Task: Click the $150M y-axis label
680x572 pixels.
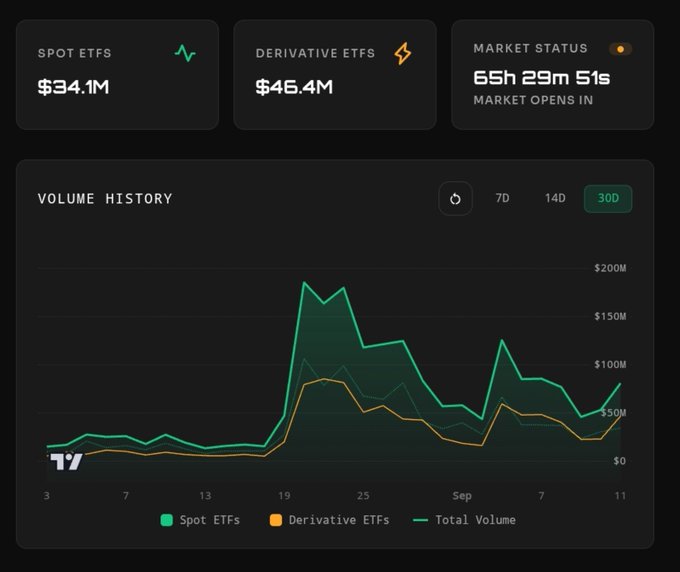Action: point(610,316)
